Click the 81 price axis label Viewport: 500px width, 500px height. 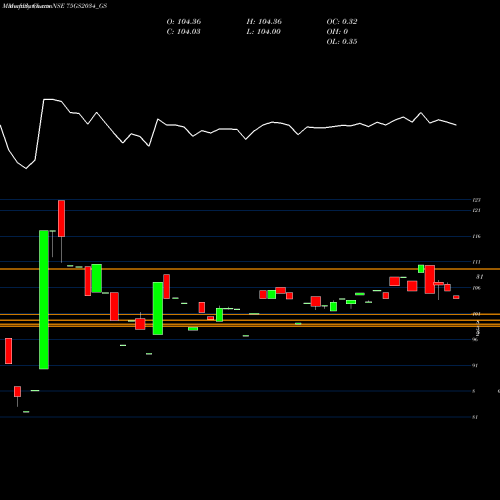(x=475, y=417)
